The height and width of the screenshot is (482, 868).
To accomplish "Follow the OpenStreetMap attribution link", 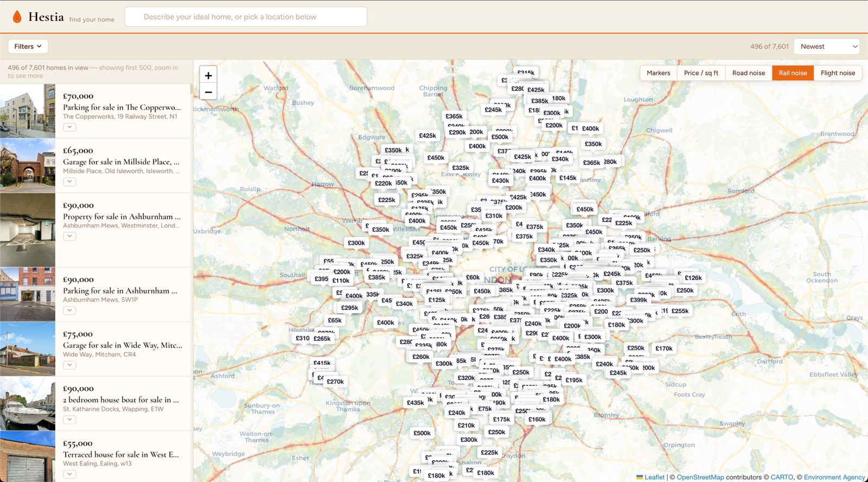I will point(700,477).
